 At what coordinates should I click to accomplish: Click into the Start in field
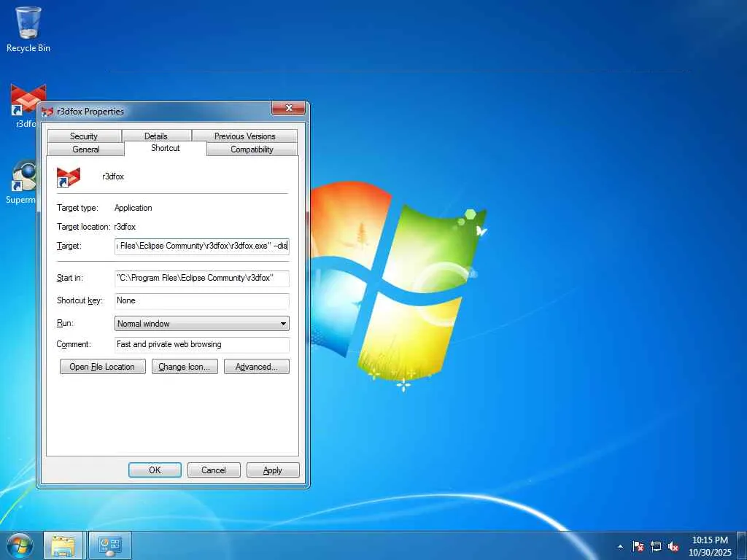tap(201, 278)
